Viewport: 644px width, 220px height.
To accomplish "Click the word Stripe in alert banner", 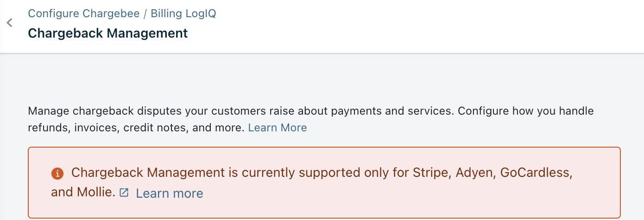I will pyautogui.click(x=431, y=173).
